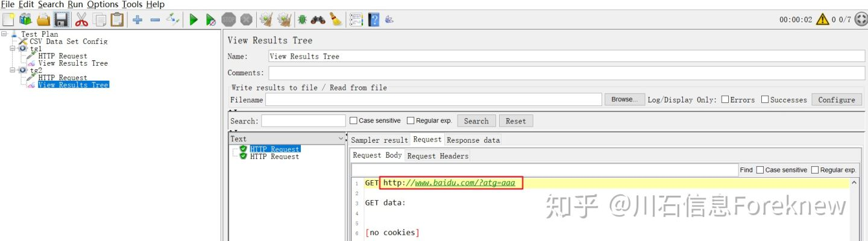Switch to the Response data tab
The width and height of the screenshot is (868, 241).
(473, 140)
